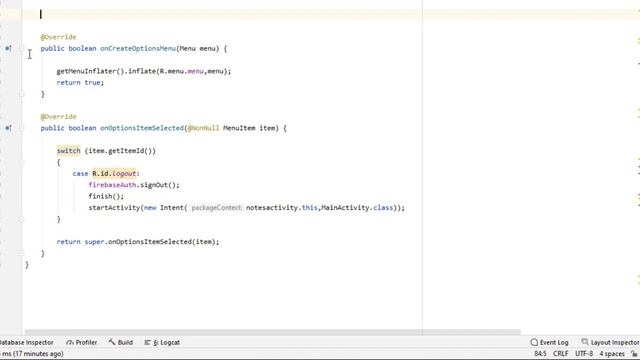Image resolution: width=640 pixels, height=360 pixels.
Task: Click the Build hammer icon
Action: 112,342
